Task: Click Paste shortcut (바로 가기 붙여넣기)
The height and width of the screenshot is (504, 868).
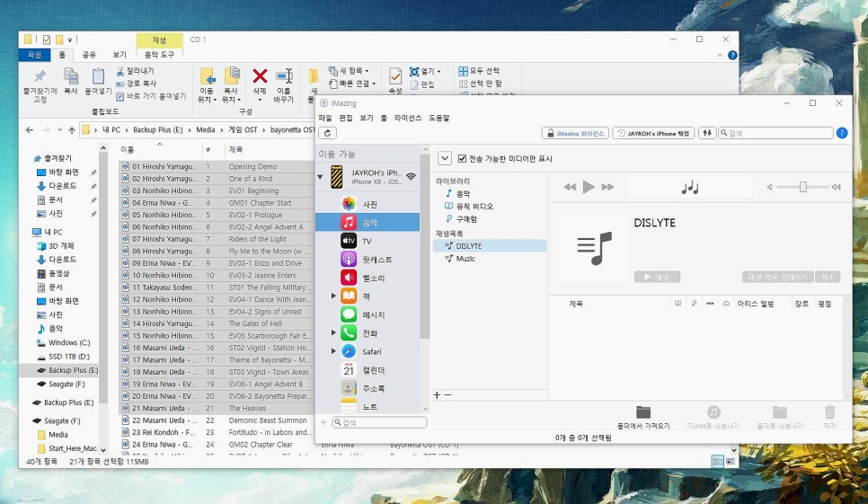Action: 151,96
